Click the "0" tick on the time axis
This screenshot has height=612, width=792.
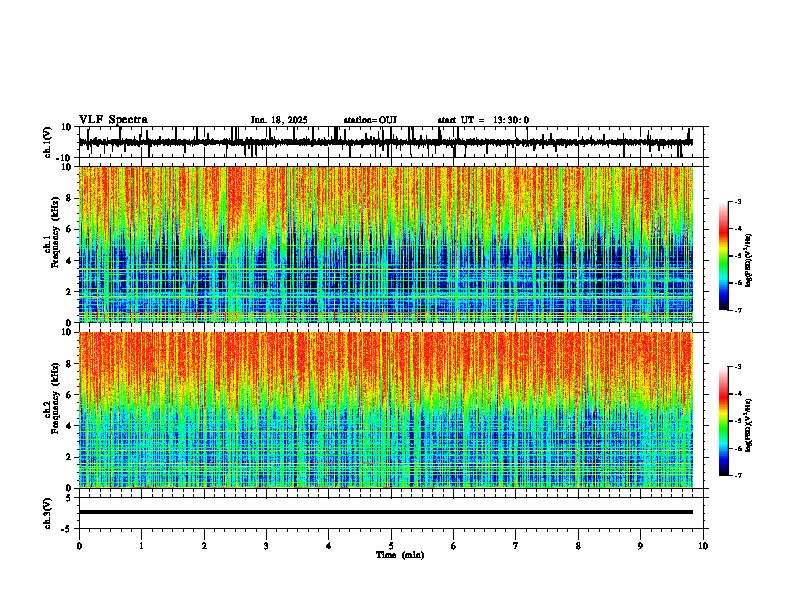(x=79, y=546)
